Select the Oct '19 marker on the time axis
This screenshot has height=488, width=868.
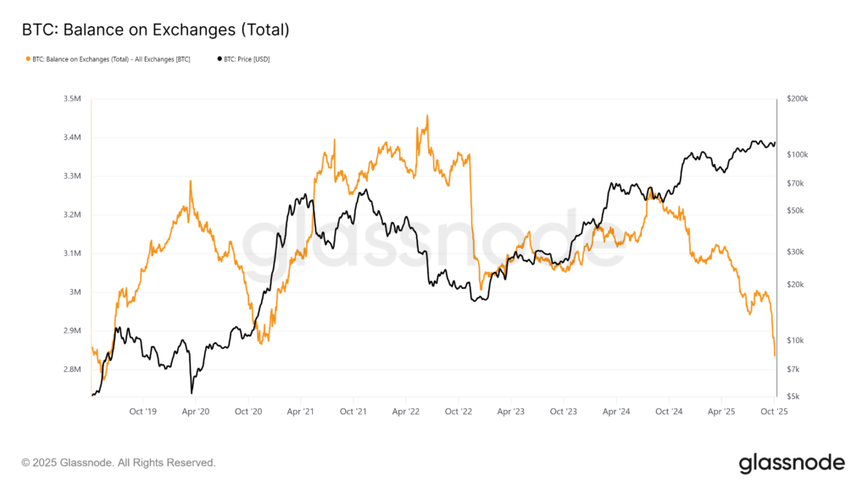pyautogui.click(x=142, y=411)
